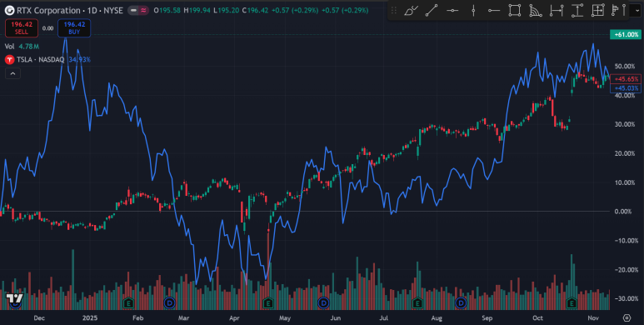Select the trend line tool

click(x=432, y=10)
